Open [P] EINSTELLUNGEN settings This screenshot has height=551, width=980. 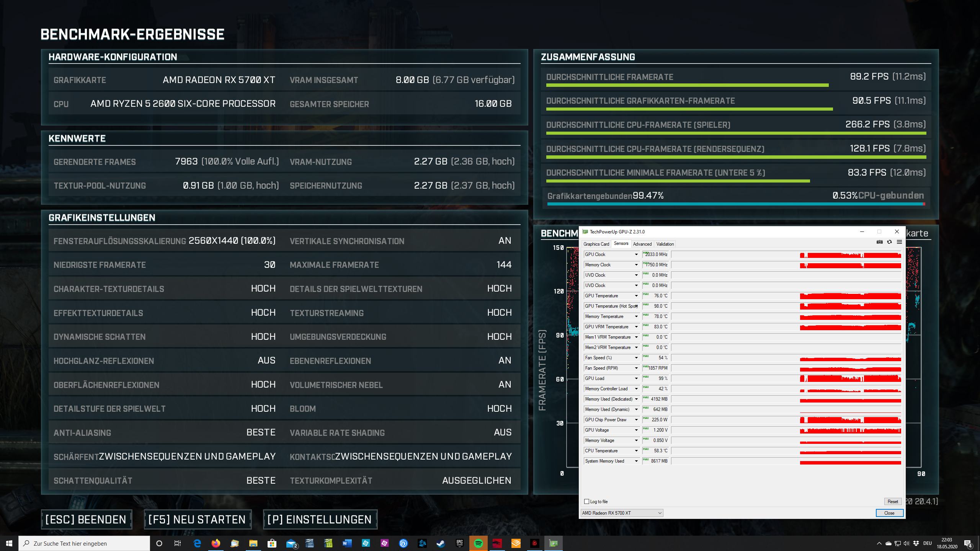click(320, 520)
